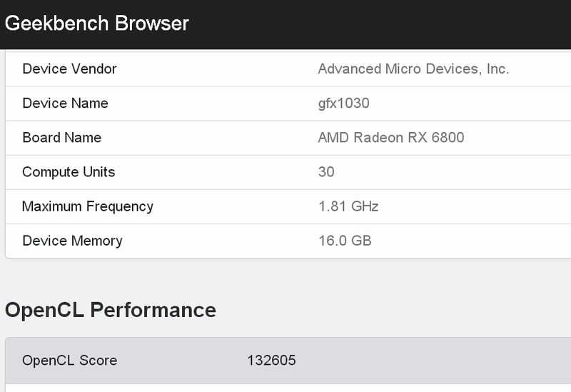Click the OpenCL Performance heading

[x=111, y=309]
